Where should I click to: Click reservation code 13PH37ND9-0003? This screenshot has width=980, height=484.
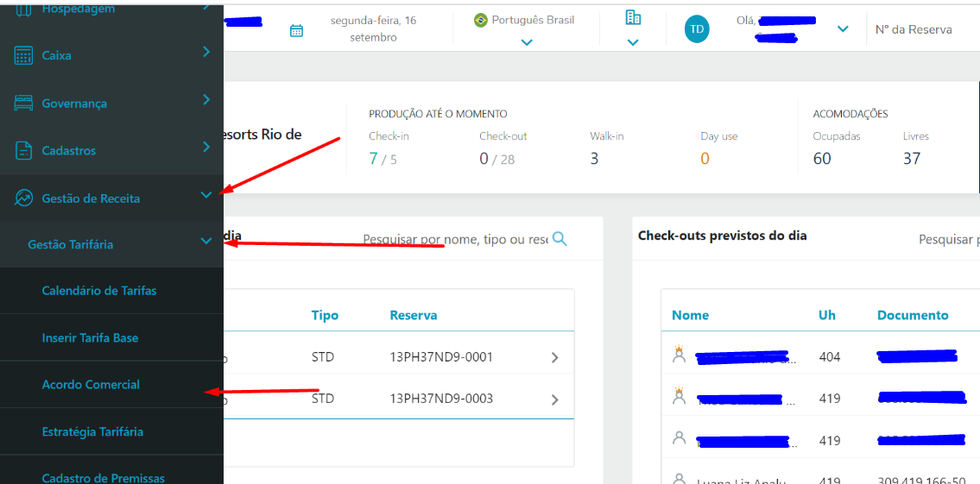tap(441, 399)
